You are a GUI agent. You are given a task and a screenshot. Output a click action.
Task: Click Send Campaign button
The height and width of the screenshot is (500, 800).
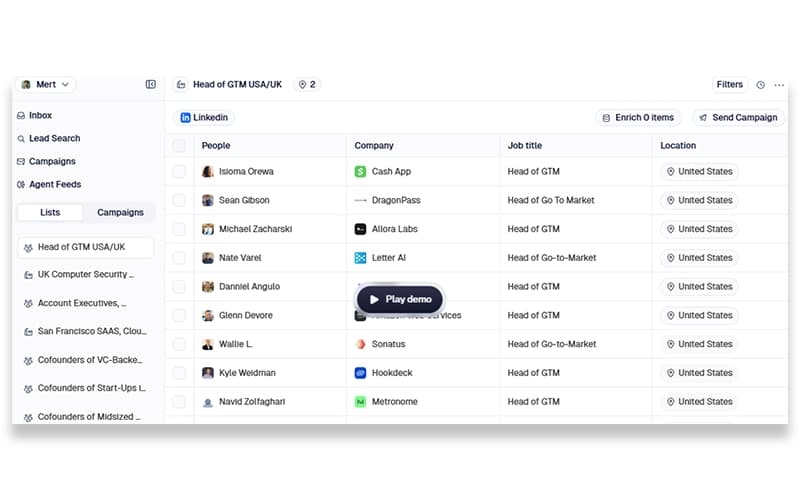click(x=738, y=117)
